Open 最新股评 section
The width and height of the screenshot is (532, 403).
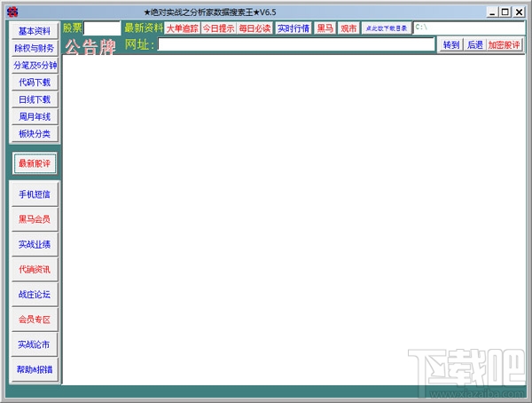[x=35, y=163]
